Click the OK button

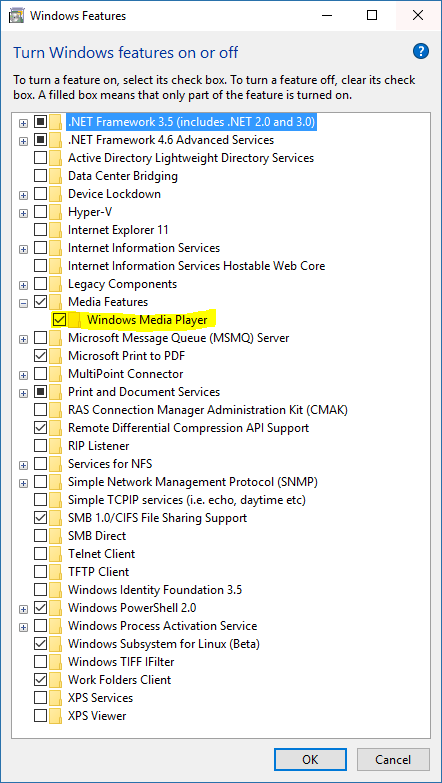[x=310, y=760]
